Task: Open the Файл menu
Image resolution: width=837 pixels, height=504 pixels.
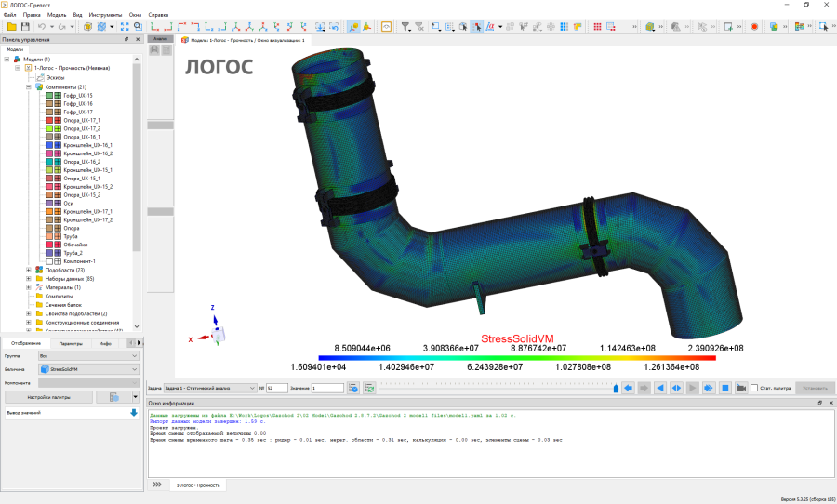Action: (9, 15)
